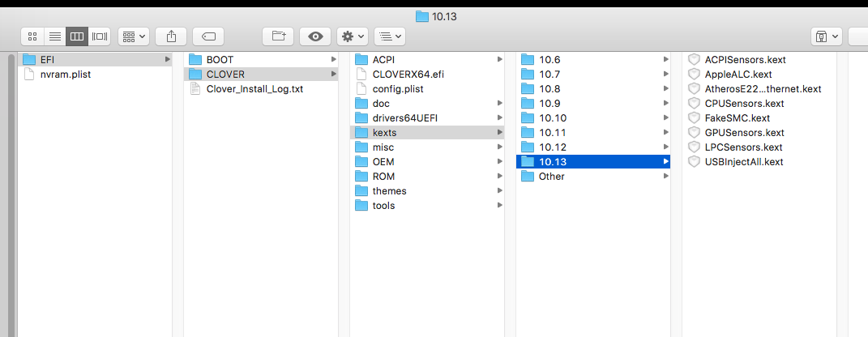
Task: Select the EFI folder
Action: [x=95, y=59]
